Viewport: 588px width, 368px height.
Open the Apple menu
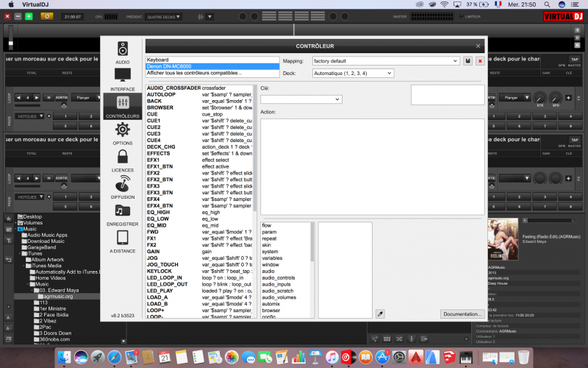(11, 4)
